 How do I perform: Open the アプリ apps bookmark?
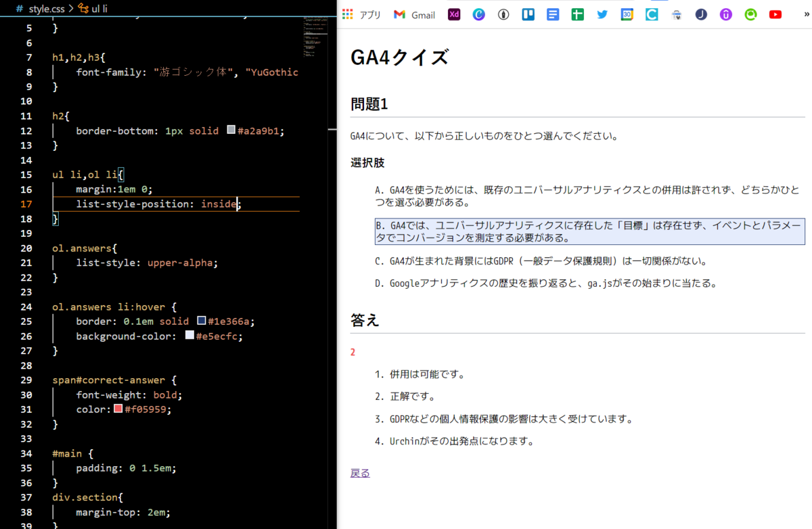click(361, 14)
